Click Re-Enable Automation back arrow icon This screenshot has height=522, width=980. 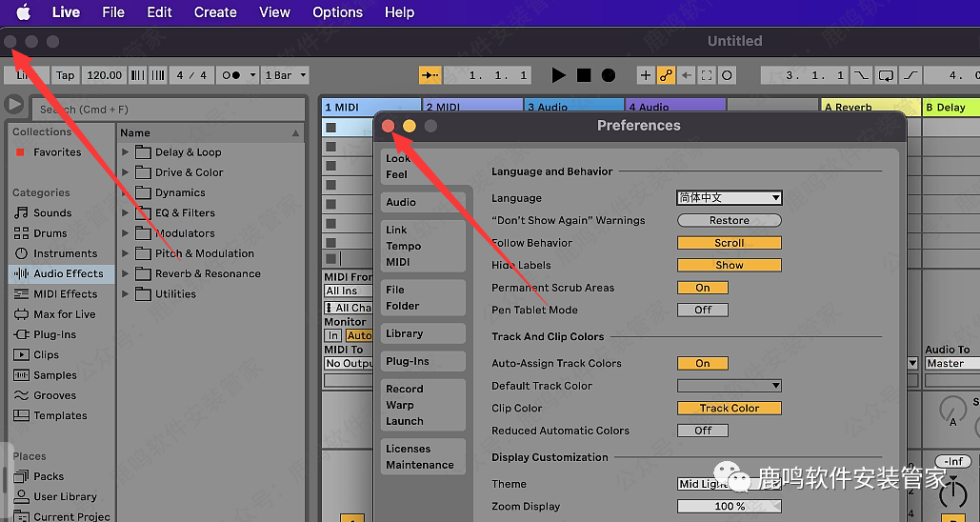tap(687, 75)
